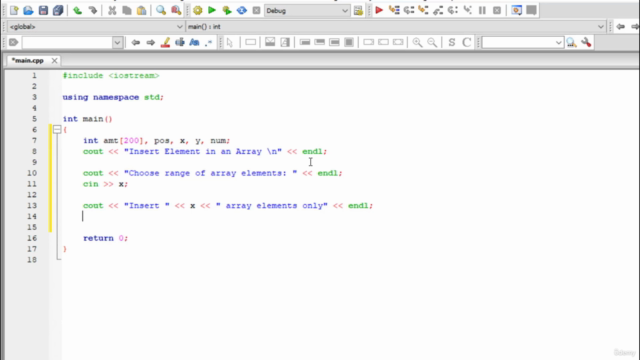640x360 pixels.
Task: Undo the last edit
Action: tap(77, 10)
